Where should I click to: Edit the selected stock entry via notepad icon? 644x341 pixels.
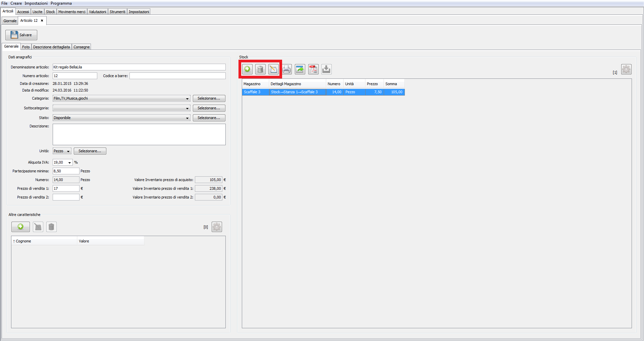point(273,69)
